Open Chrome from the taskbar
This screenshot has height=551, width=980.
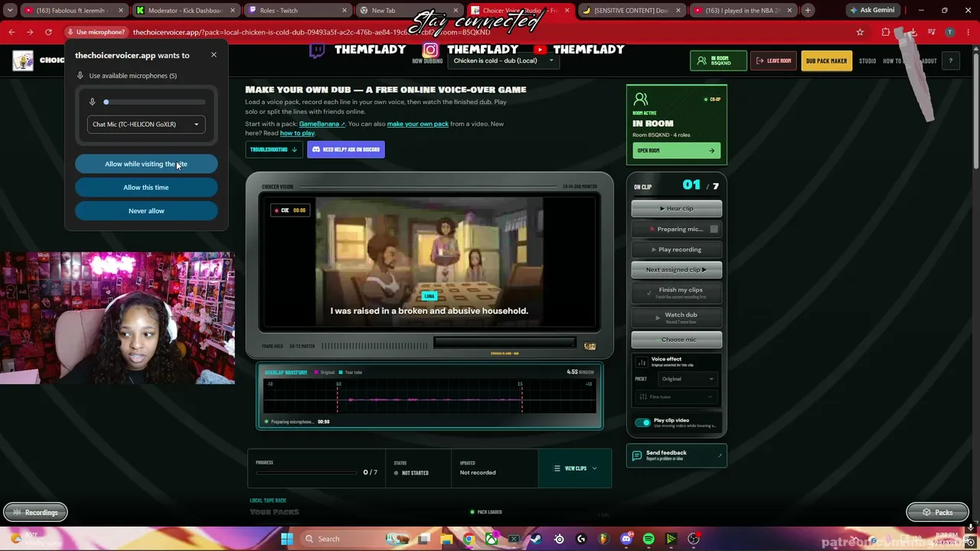(x=469, y=539)
